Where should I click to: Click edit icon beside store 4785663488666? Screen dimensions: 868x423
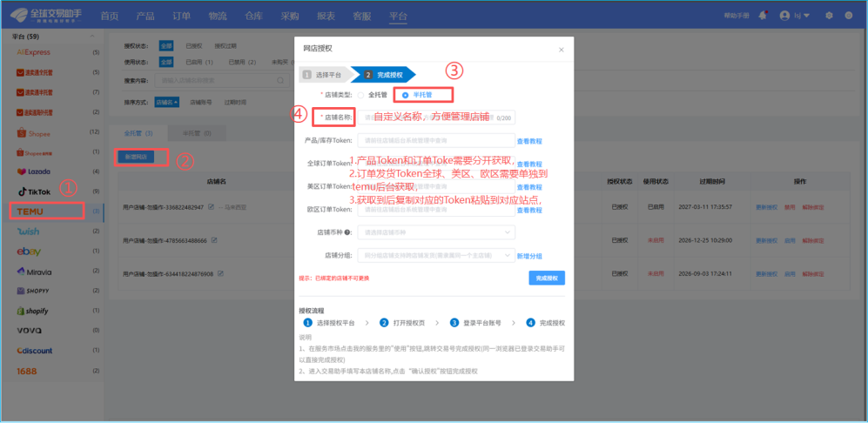click(214, 240)
